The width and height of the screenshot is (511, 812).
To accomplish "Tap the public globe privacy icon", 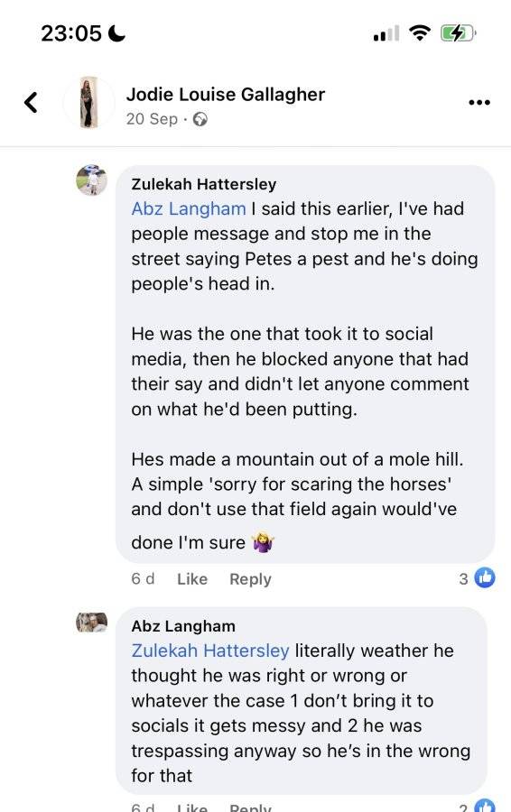I will click(x=200, y=120).
